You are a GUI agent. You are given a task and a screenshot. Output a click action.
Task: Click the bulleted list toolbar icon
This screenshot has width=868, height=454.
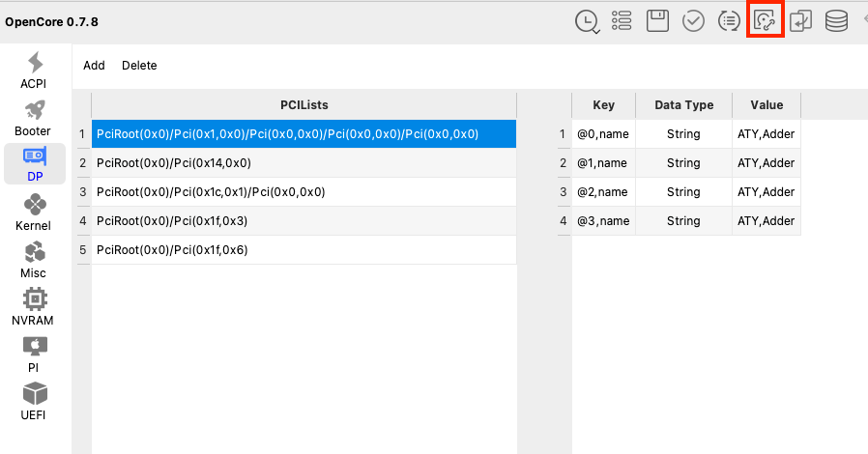coord(622,21)
